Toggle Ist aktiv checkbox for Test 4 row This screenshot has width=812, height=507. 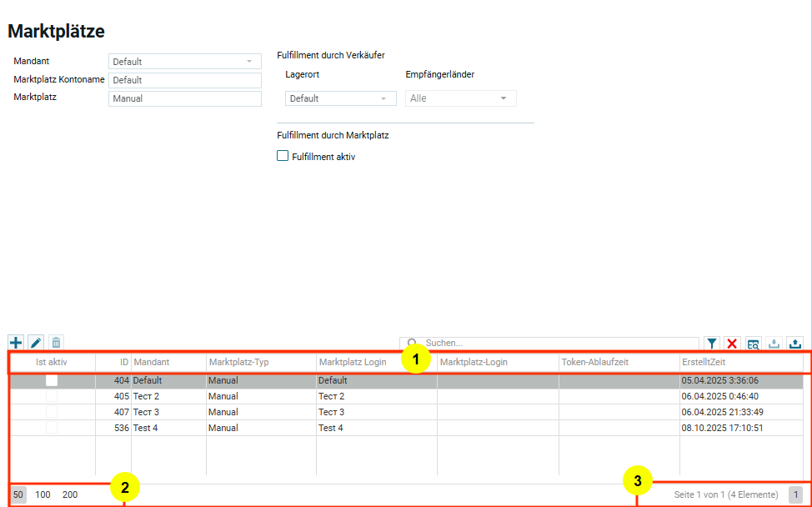[52, 428]
